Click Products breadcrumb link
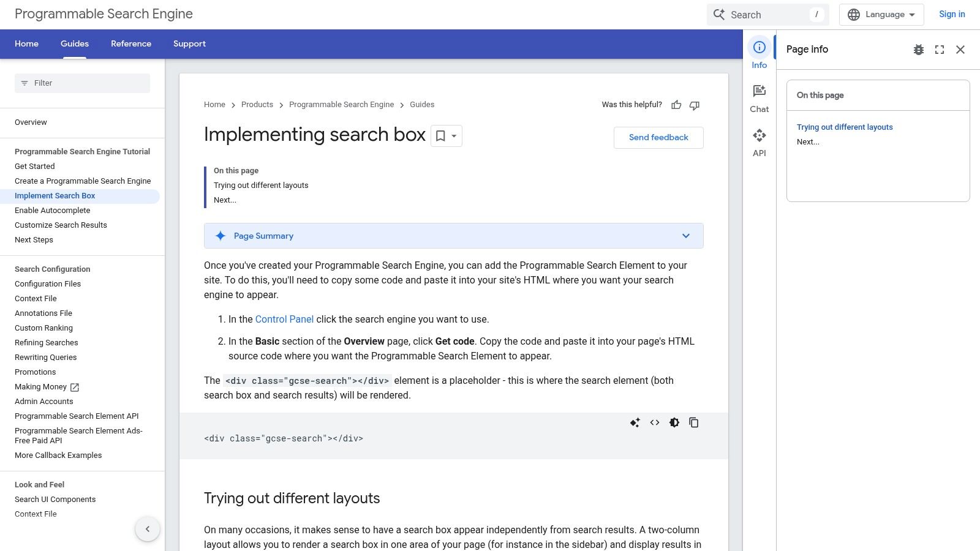 click(257, 105)
